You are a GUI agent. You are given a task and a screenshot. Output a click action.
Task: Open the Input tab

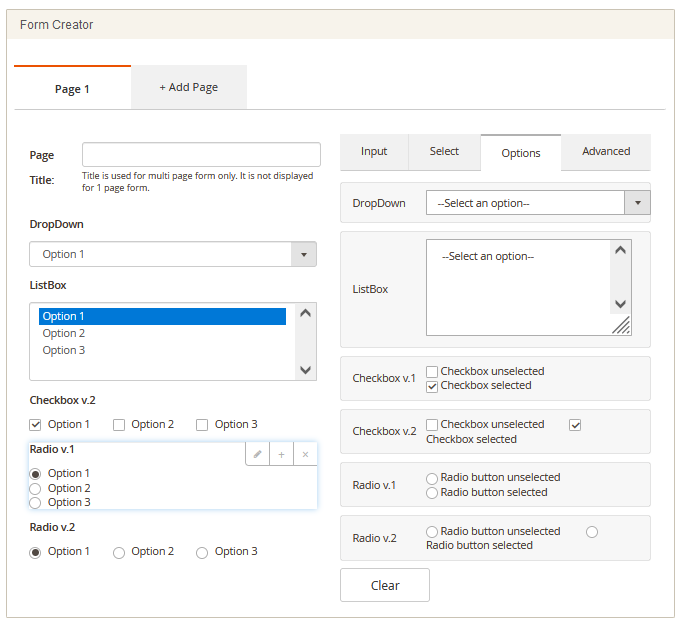[x=374, y=152]
